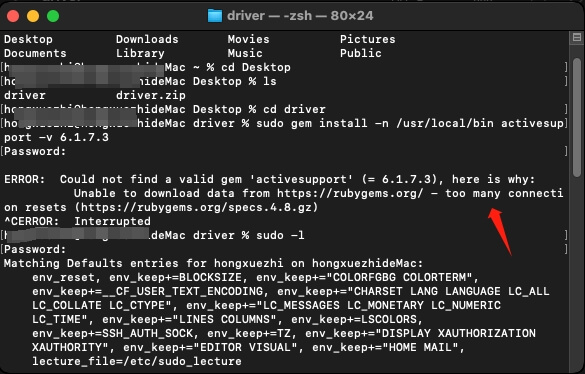Viewport: 585px width, 374px height.
Task: Click the 'Library' folder name in listing
Action: click(x=140, y=53)
